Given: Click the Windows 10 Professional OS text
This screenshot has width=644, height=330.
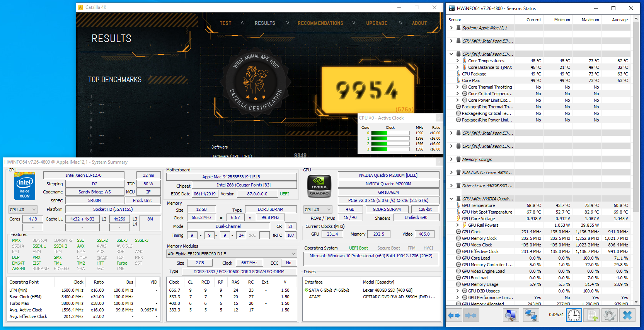Looking at the screenshot, I should click(371, 256).
